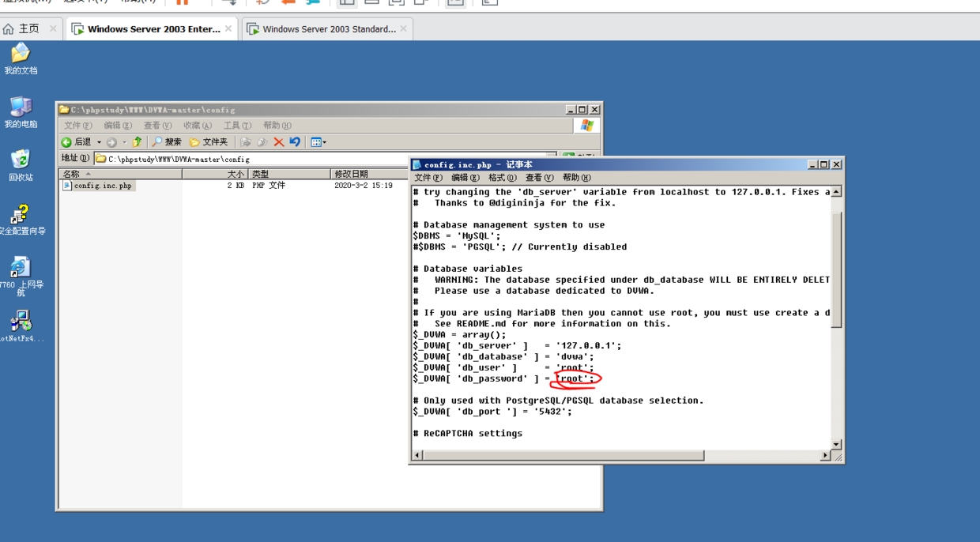Close the 主页 home tab
The height and width of the screenshot is (542, 980).
[53, 29]
